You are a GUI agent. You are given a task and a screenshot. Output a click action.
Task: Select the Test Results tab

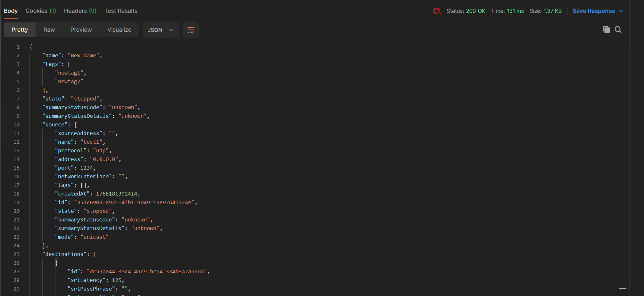point(121,11)
